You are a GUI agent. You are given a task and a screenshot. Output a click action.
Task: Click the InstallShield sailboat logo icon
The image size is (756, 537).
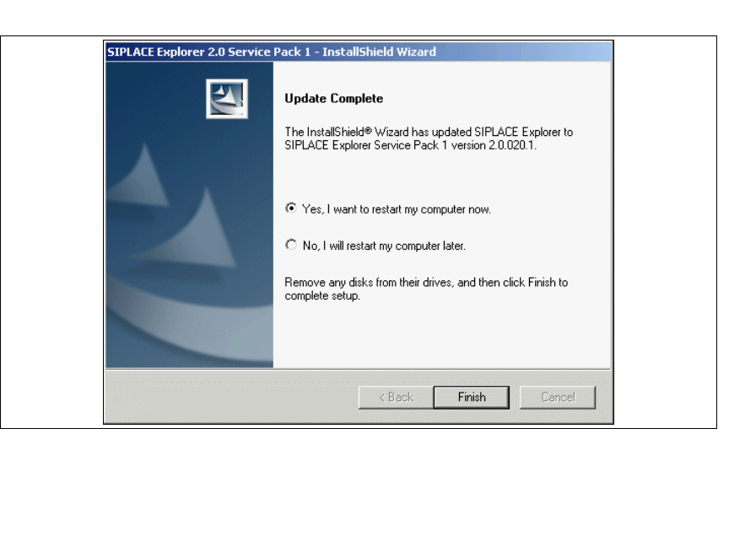(x=227, y=99)
